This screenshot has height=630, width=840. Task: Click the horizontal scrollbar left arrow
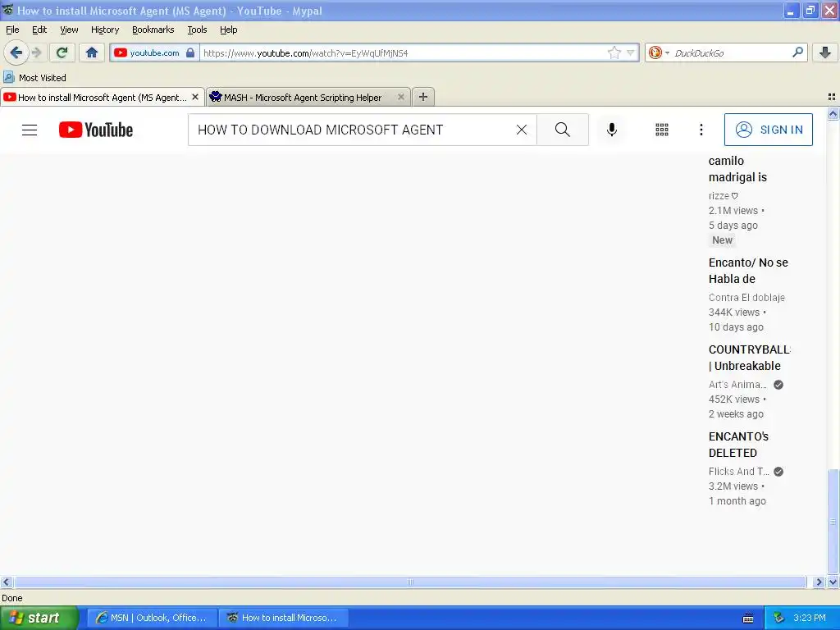click(x=7, y=582)
